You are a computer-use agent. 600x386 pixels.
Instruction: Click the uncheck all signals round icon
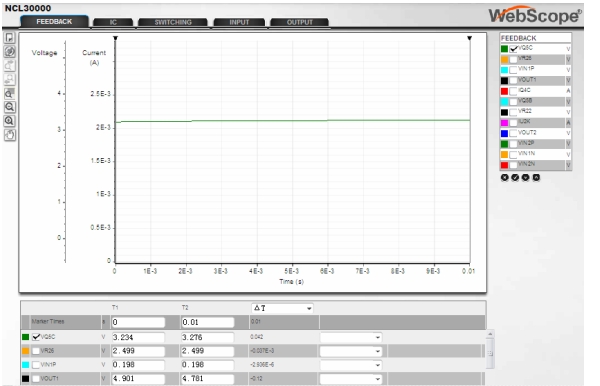504,178
